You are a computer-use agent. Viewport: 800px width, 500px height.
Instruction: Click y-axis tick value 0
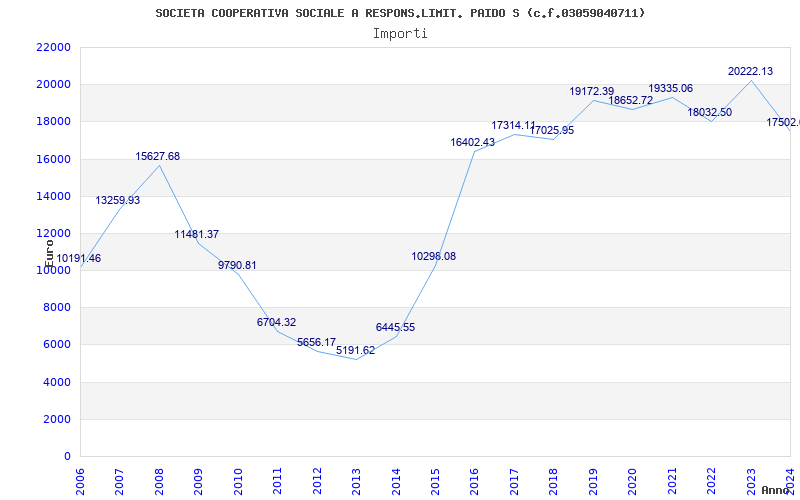[x=67, y=457]
